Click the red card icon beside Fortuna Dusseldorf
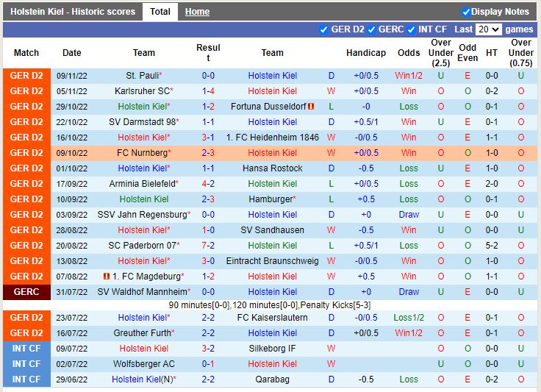 tap(311, 107)
